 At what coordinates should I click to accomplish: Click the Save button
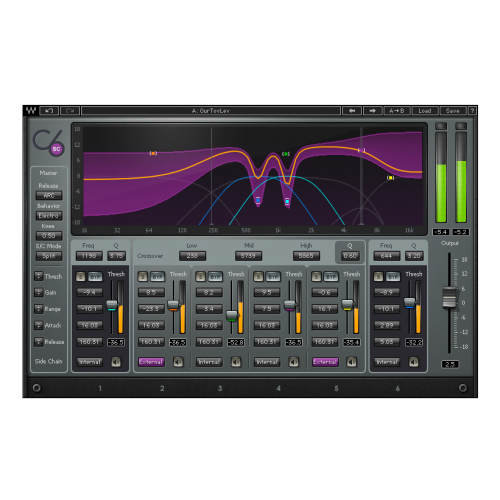[453, 111]
